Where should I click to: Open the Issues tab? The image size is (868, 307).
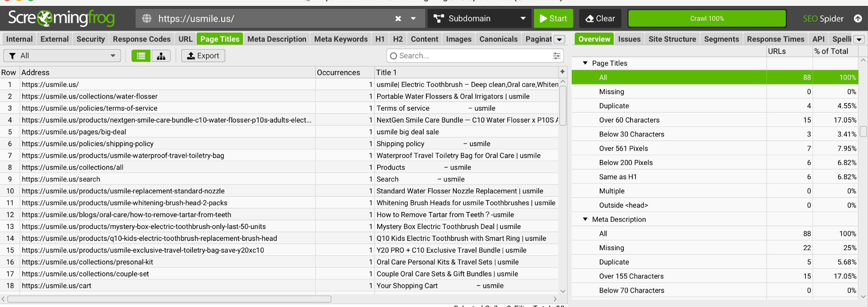629,39
